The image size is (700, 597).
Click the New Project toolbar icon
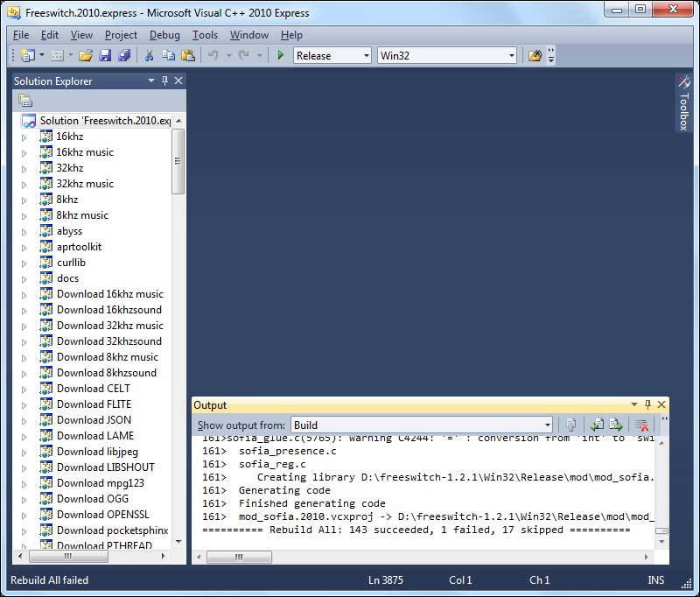(28, 55)
